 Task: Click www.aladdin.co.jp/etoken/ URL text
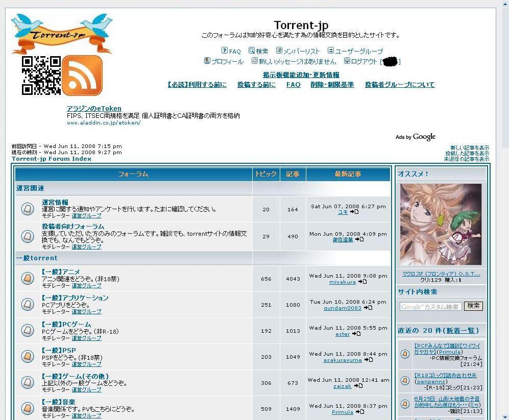point(104,122)
